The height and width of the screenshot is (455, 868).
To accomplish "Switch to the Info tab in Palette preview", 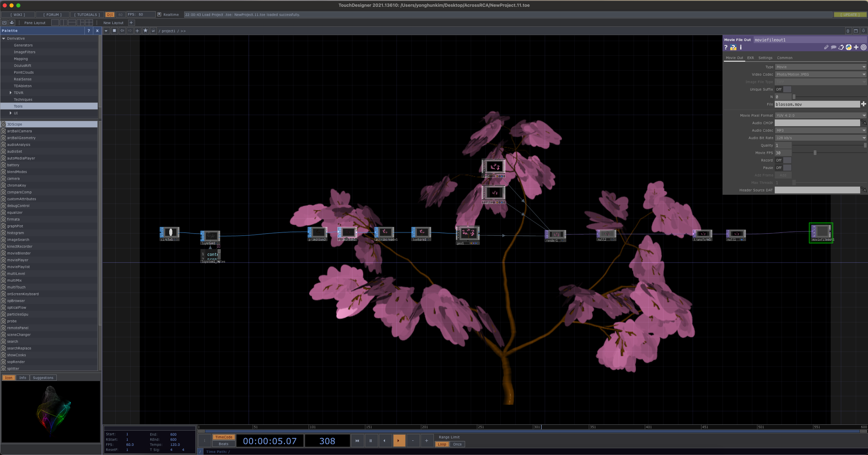I will tap(23, 378).
